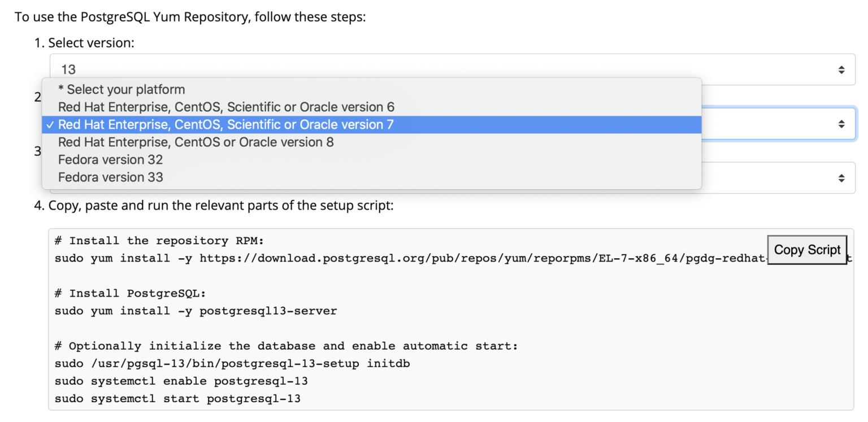Choose Red Hat Enterprise, CentOS, Scientific or Oracle version 7
The image size is (868, 422).
(x=372, y=124)
